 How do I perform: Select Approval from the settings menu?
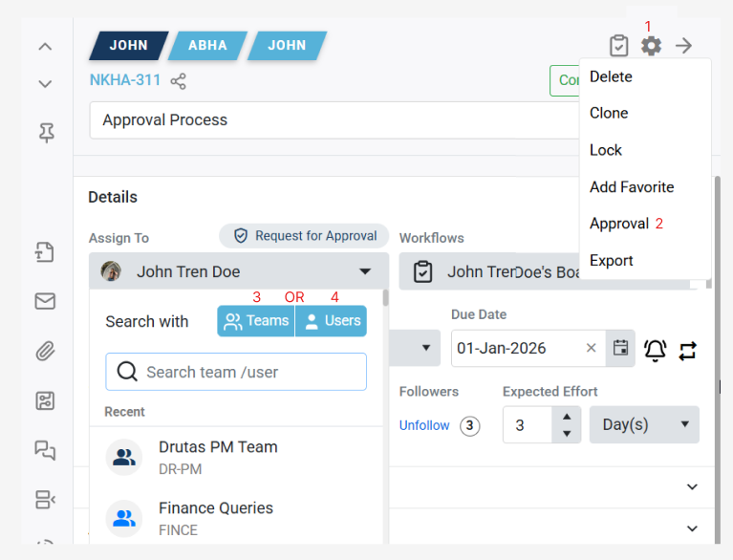pyautogui.click(x=619, y=224)
